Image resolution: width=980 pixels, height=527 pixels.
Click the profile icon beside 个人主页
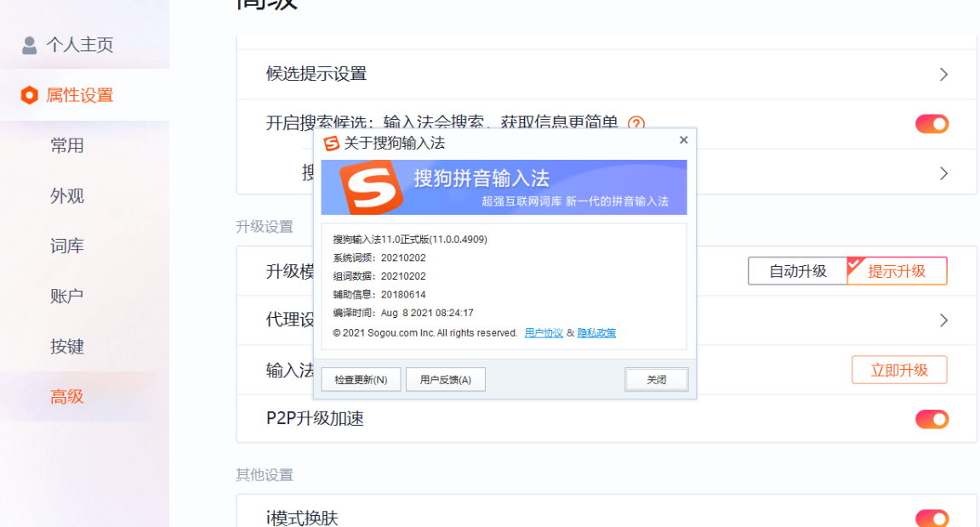[x=30, y=45]
